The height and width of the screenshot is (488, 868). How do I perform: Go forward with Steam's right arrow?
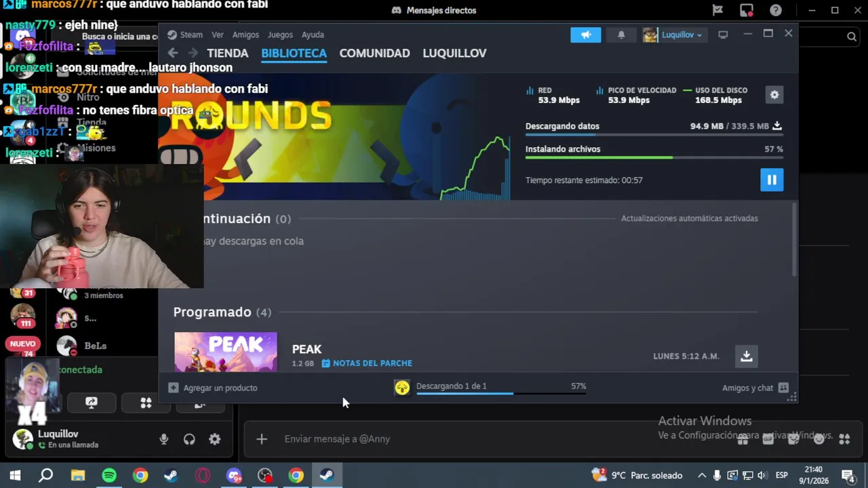[193, 53]
